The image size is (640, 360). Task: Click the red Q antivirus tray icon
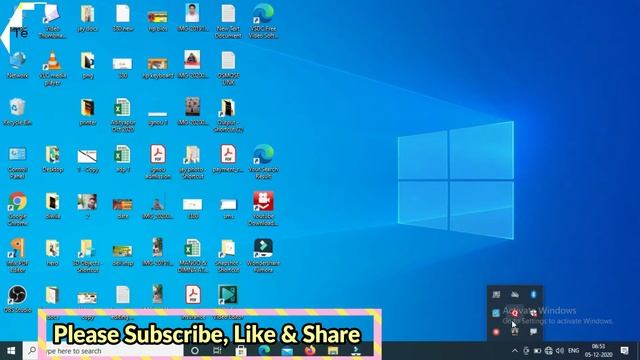[515, 313]
